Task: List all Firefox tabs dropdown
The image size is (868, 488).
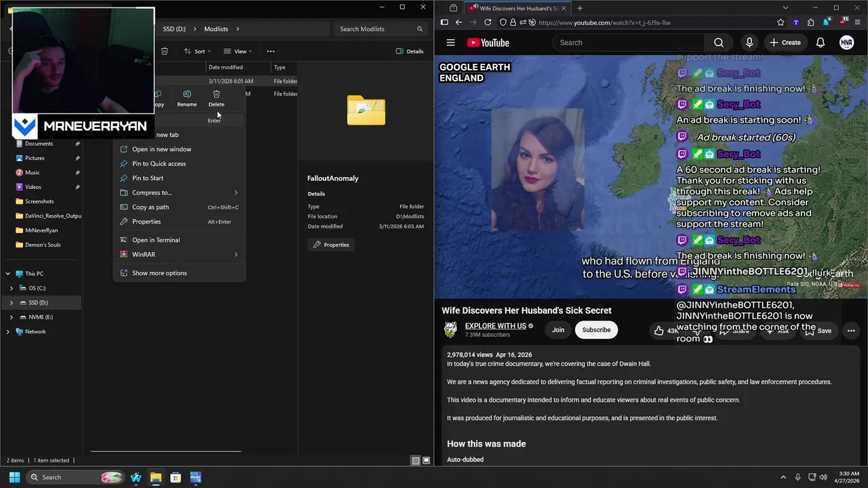Action: click(785, 8)
